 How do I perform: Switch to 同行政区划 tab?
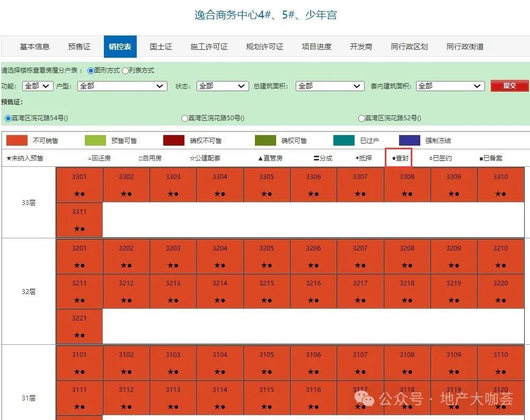pos(409,47)
